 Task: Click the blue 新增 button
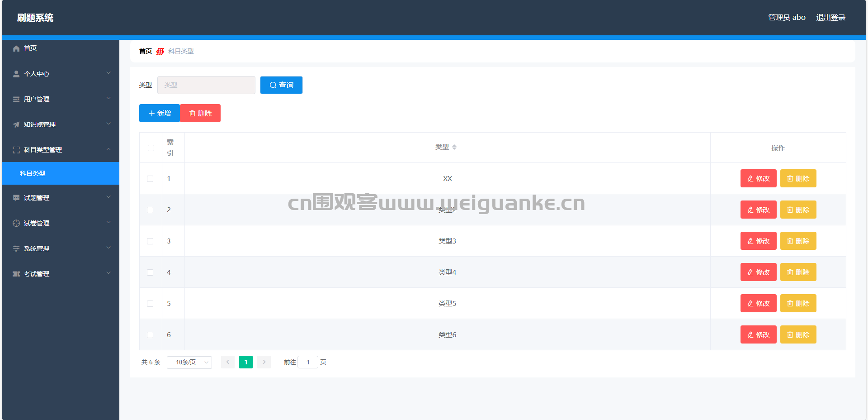[160, 113]
